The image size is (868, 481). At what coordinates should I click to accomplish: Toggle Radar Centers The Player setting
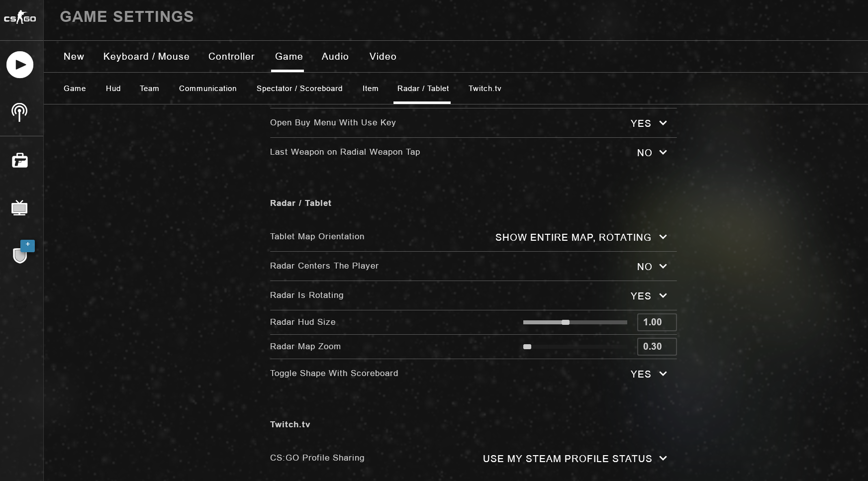pyautogui.click(x=652, y=267)
